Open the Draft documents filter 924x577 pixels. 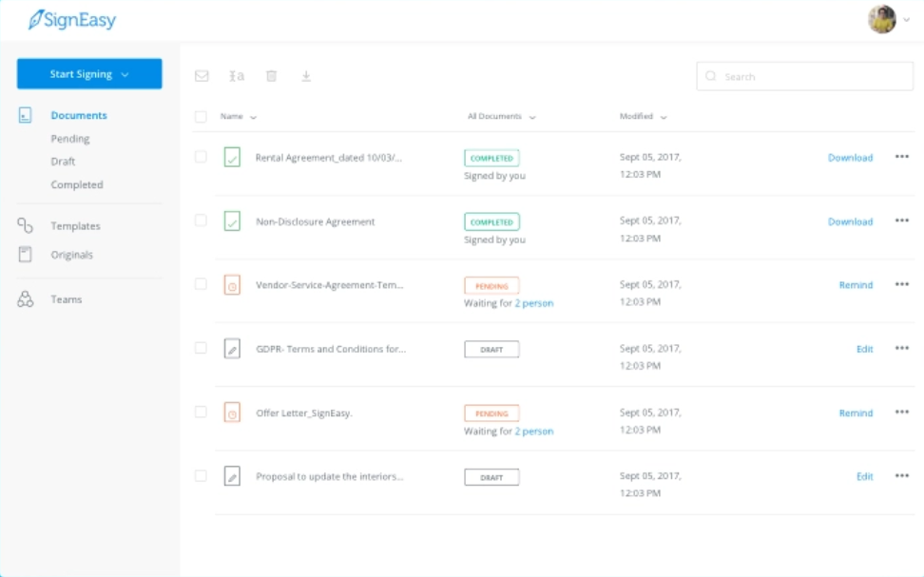coord(63,162)
